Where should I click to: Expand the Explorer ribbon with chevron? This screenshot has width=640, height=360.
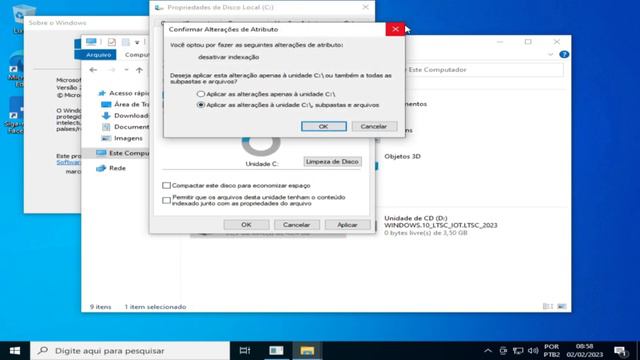550,55
